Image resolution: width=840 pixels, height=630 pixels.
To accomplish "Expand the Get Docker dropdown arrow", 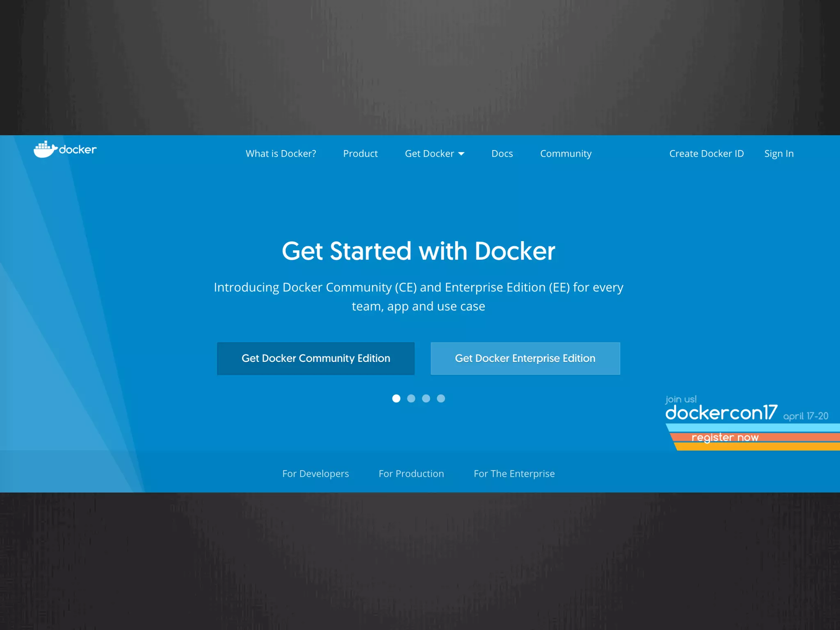I will click(x=461, y=154).
